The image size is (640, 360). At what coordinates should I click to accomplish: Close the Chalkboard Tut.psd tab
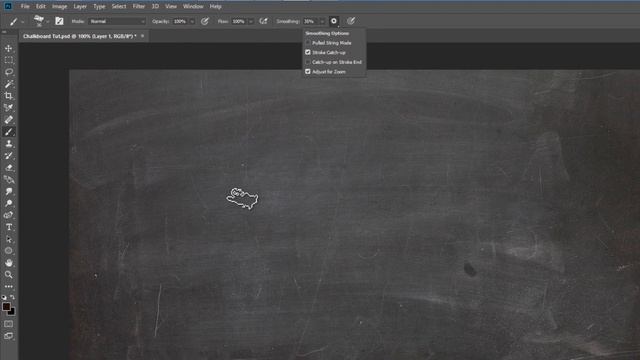pos(142,36)
